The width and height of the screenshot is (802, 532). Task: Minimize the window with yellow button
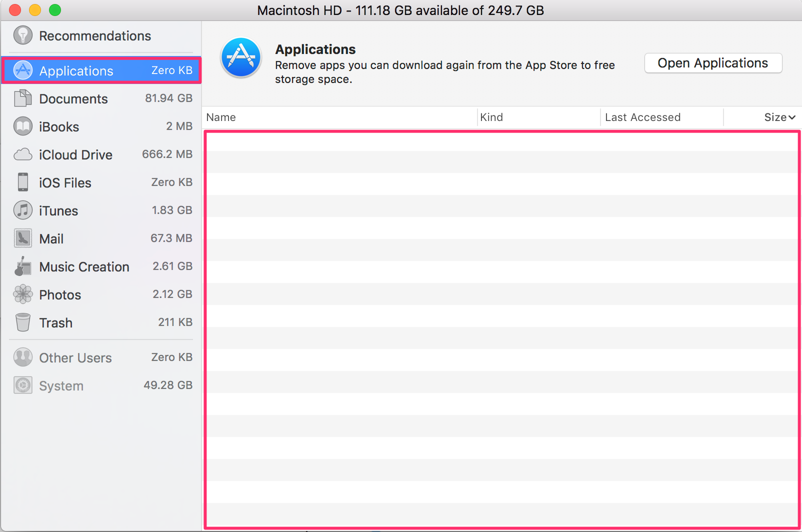[x=35, y=10]
